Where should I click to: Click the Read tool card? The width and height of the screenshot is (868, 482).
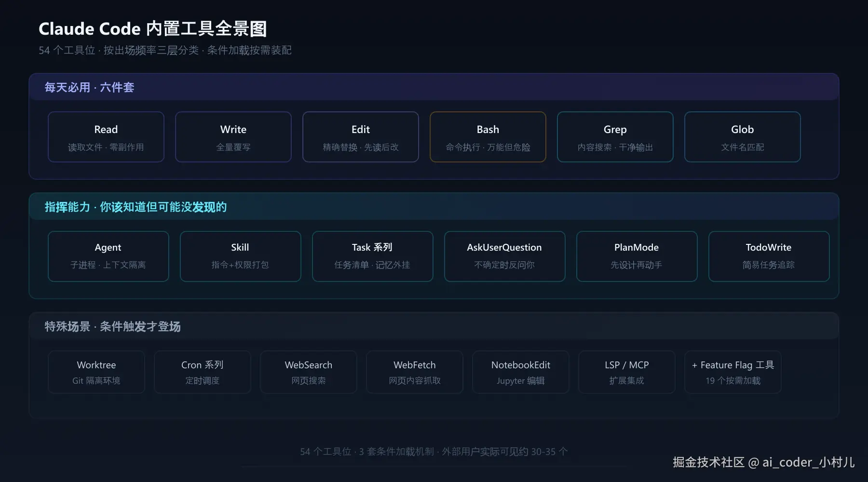click(106, 137)
